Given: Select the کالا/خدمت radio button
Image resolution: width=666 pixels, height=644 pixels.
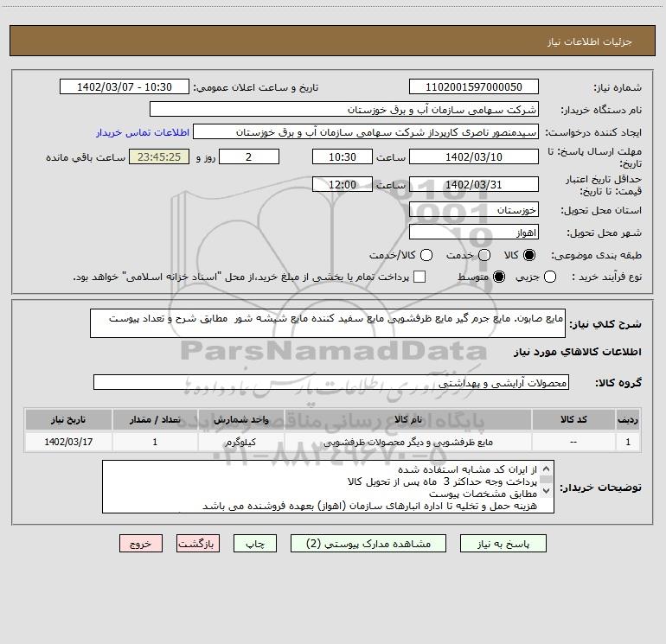Looking at the screenshot, I should coord(426,255).
